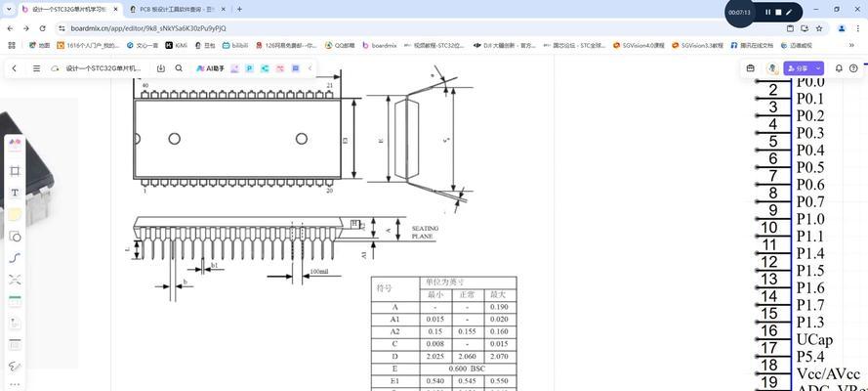868x391 pixels.
Task: Click the pink flow-diagram icon in top bar
Action: (280, 68)
